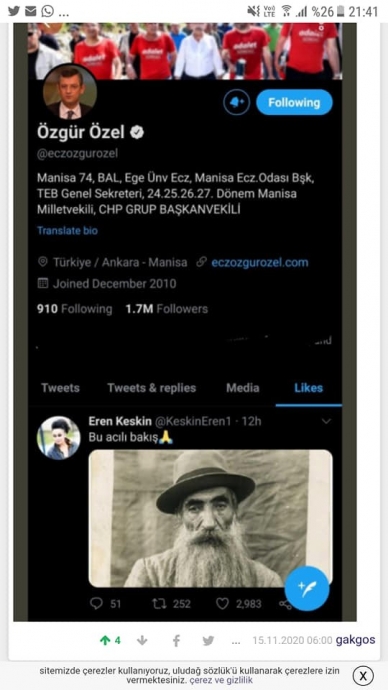
Task: Open the Media tab
Action: (243, 388)
